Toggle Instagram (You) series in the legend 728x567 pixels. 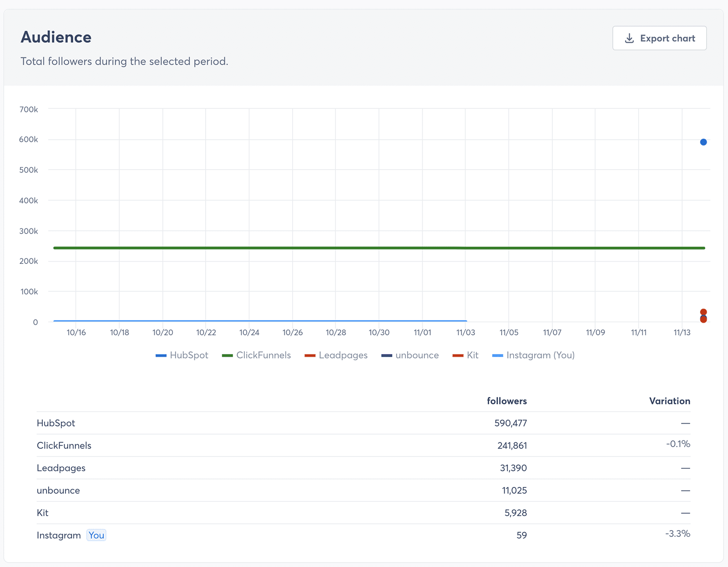533,355
